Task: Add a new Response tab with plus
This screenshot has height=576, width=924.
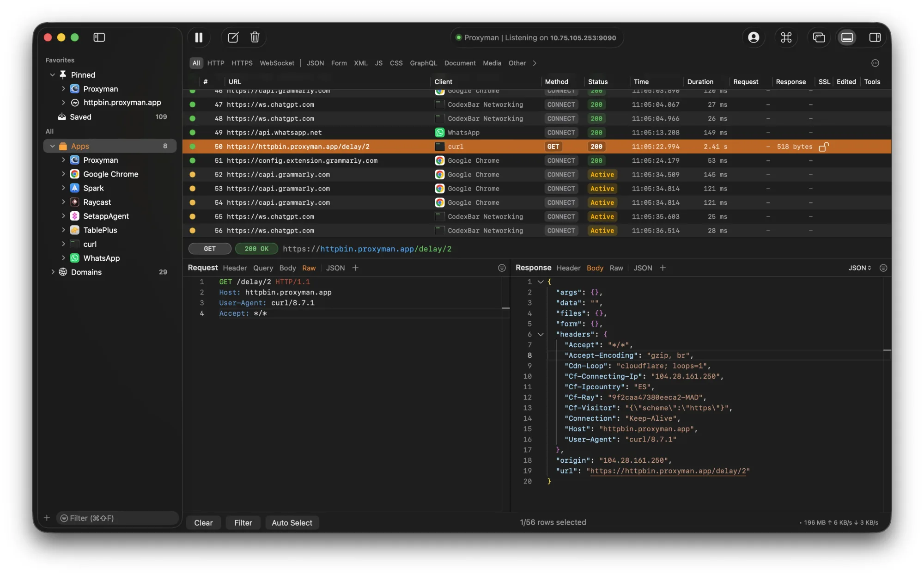Action: click(663, 268)
